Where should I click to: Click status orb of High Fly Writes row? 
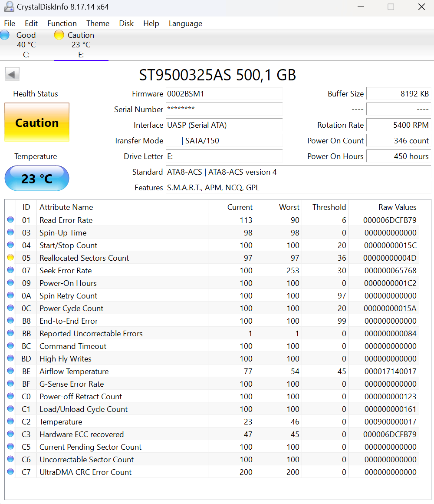click(x=10, y=358)
